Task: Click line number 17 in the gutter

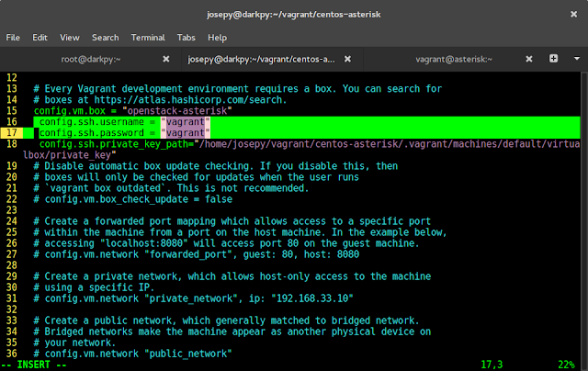Action: (12, 132)
